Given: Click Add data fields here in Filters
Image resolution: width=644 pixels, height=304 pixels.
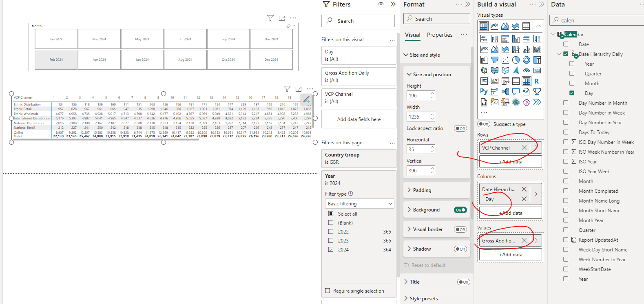Looking at the screenshot, I should click(359, 119).
